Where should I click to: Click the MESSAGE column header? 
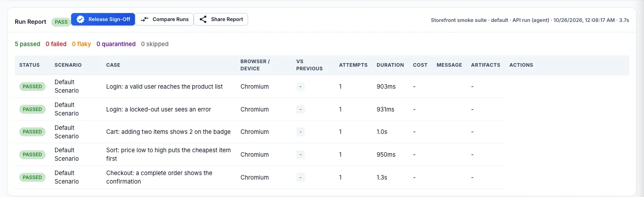tap(449, 65)
